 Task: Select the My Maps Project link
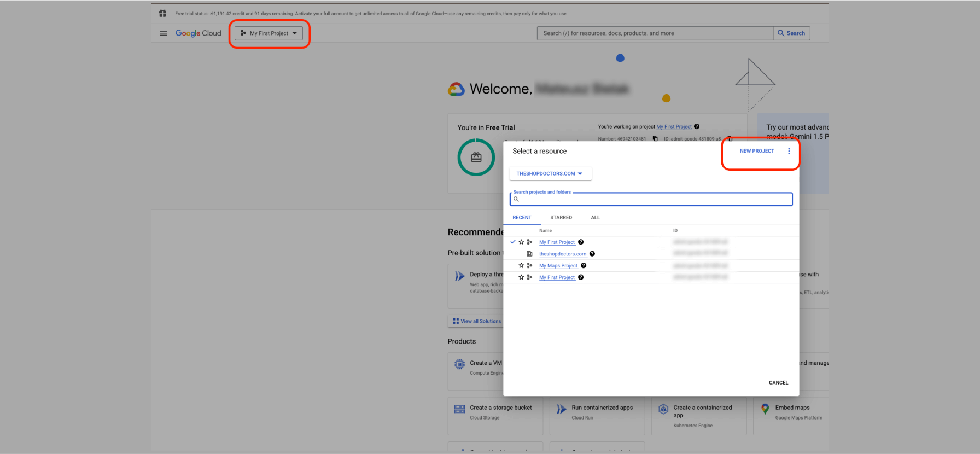[558, 266]
